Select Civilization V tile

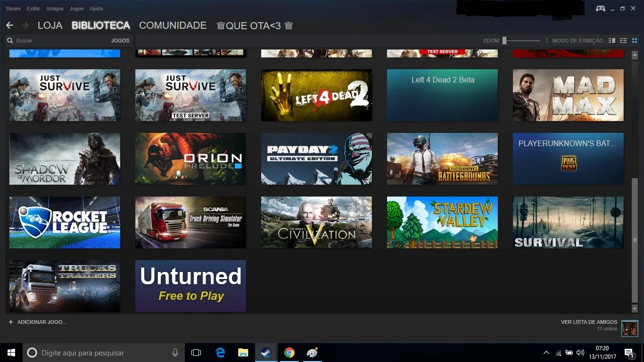[x=316, y=222]
